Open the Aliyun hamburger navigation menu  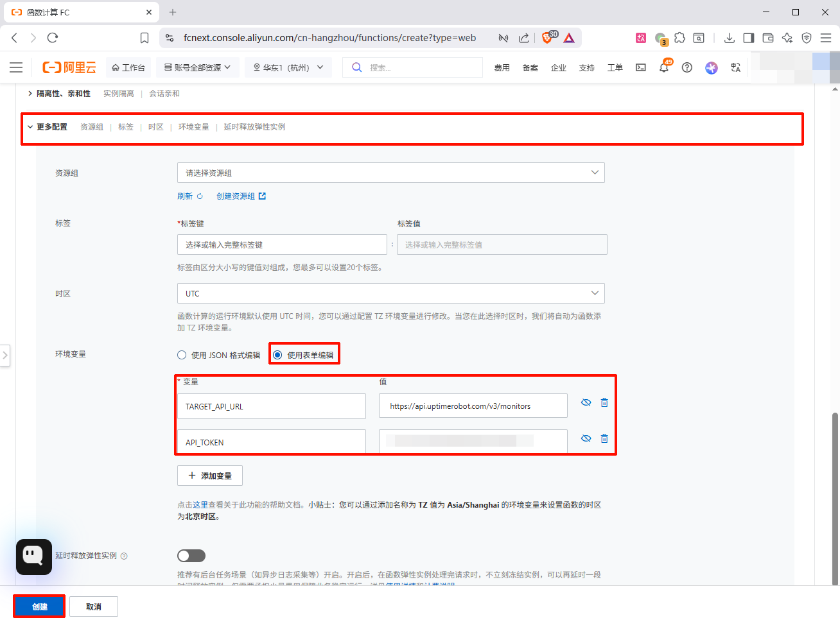pyautogui.click(x=16, y=67)
